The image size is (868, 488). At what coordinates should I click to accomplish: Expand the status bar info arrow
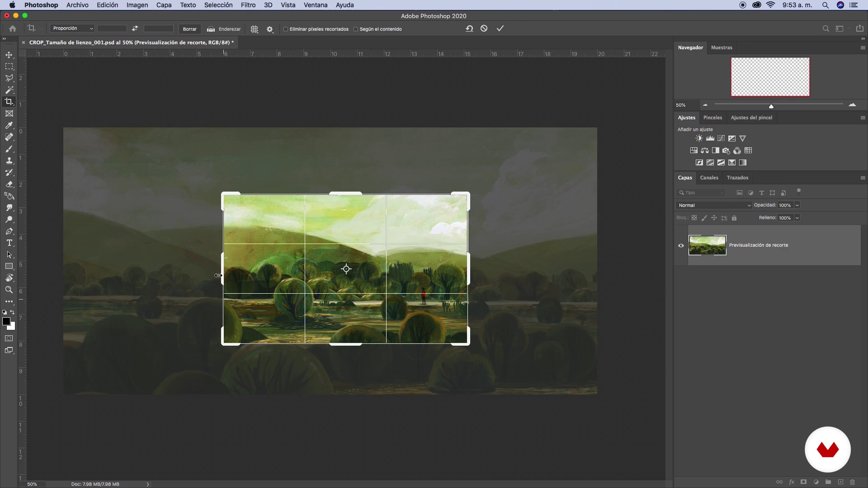click(x=148, y=484)
